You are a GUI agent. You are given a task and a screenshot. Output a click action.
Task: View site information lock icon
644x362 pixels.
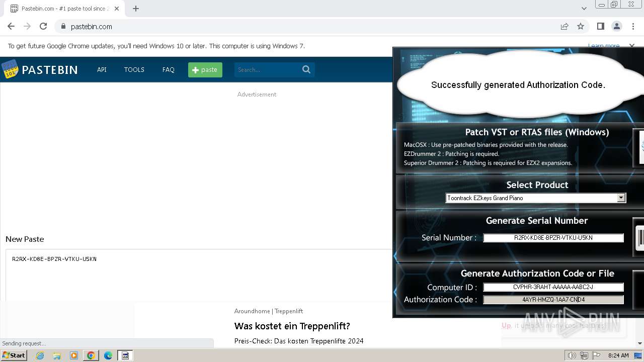tap(63, 26)
